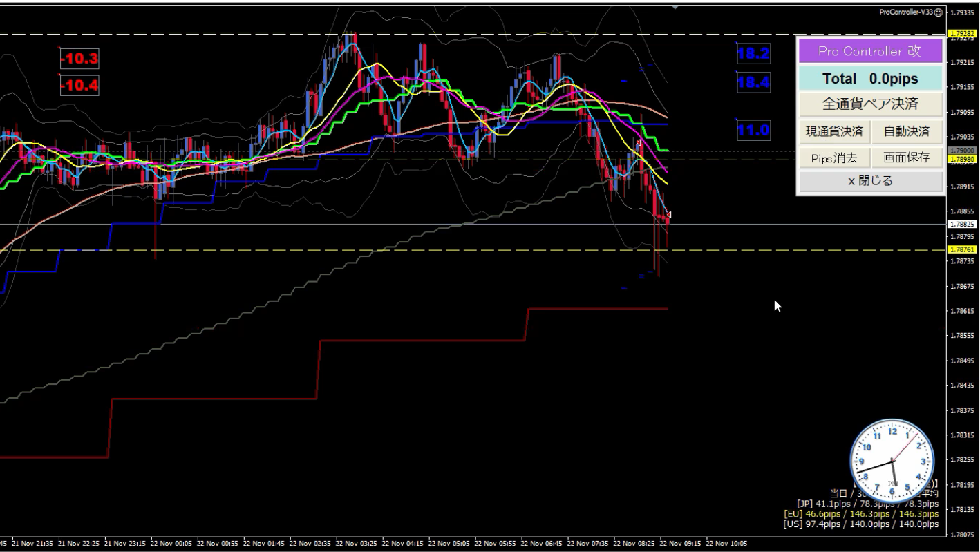Select the red -10.3 pips label

79,59
